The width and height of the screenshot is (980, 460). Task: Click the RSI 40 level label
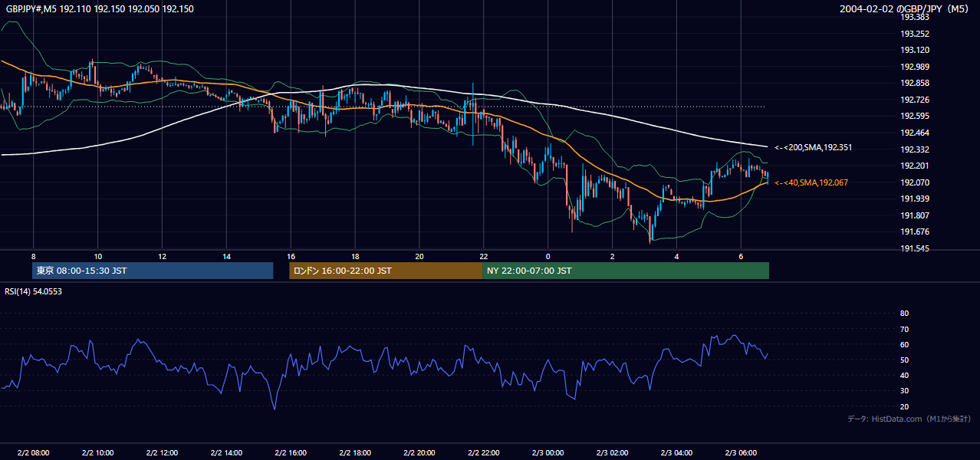click(x=904, y=375)
